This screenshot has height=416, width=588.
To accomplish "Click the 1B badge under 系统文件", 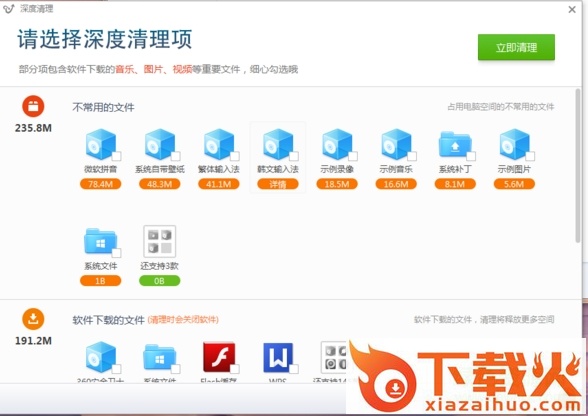I will pos(100,281).
